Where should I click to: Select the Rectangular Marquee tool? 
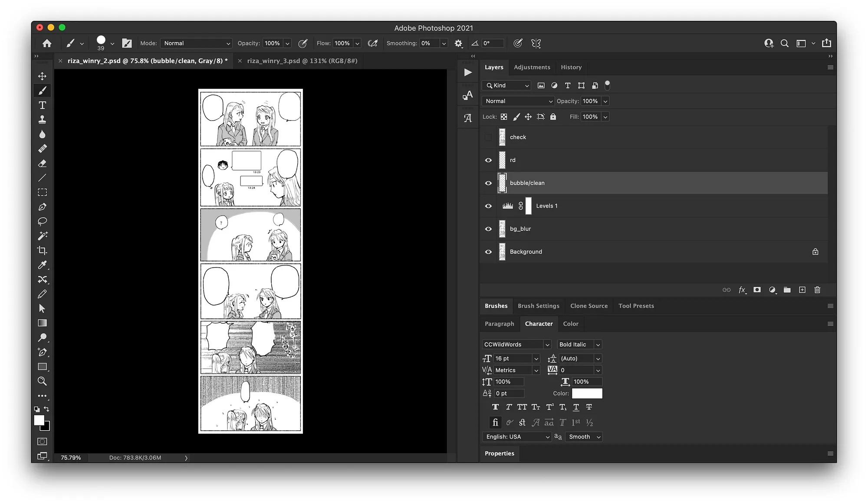42,193
